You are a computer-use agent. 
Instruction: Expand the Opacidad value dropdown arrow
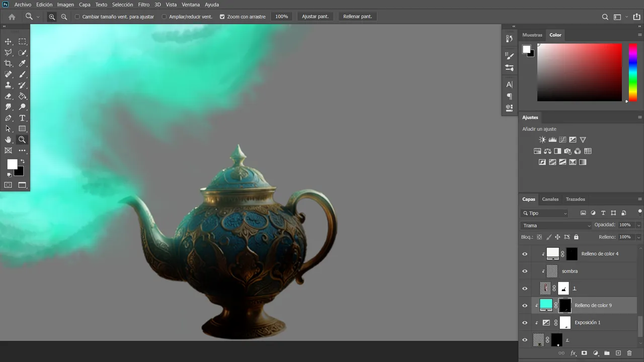[638, 225]
